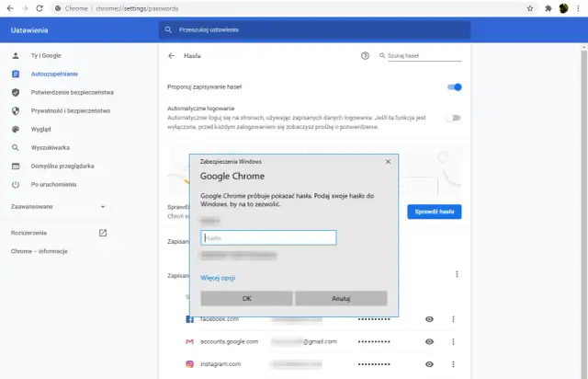Open the Chrome extensions puzzle icon
This screenshot has height=379, width=588.
[548, 7]
